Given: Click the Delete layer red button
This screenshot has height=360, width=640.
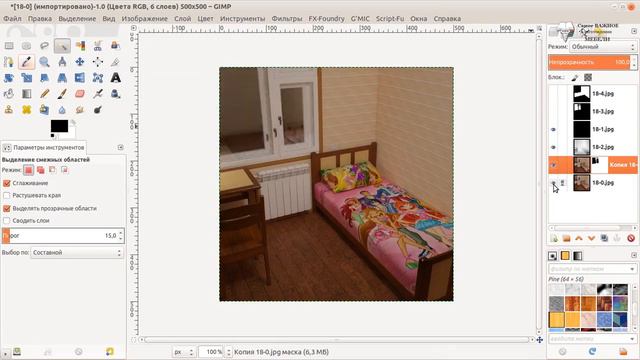Looking at the screenshot, I should (631, 238).
